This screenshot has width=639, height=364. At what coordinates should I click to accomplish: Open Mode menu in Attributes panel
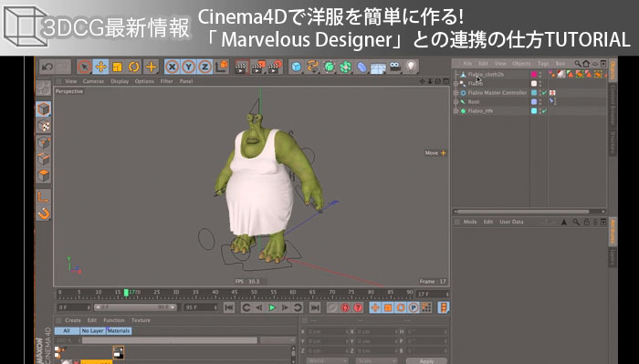(470, 222)
